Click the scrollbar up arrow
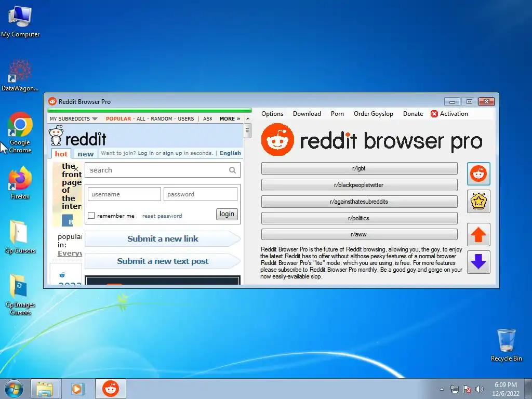 click(248, 119)
